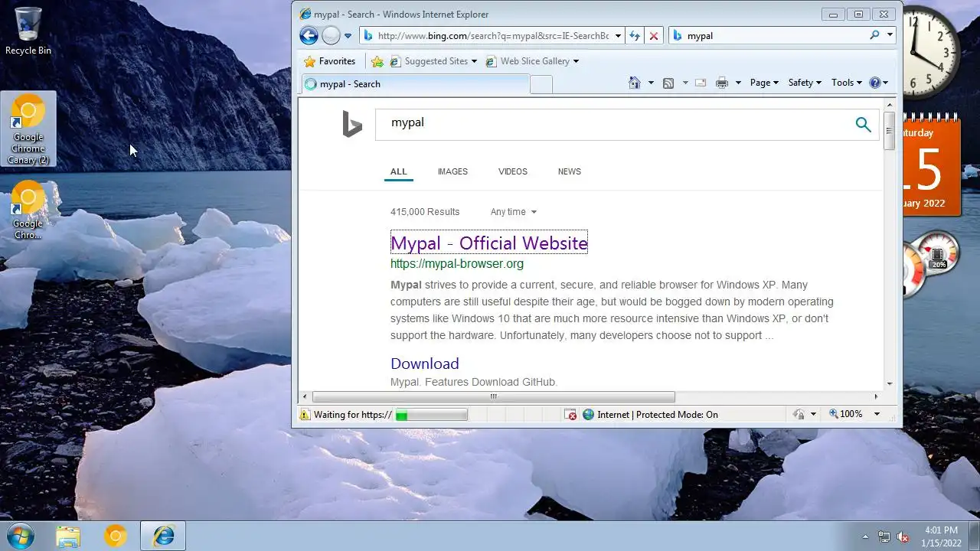
Task: Click the Bing logo on the page
Action: coord(351,125)
